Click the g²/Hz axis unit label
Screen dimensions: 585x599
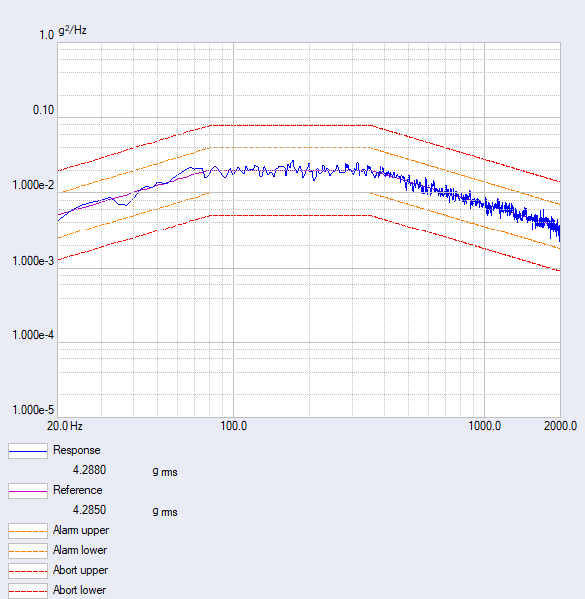click(x=72, y=30)
